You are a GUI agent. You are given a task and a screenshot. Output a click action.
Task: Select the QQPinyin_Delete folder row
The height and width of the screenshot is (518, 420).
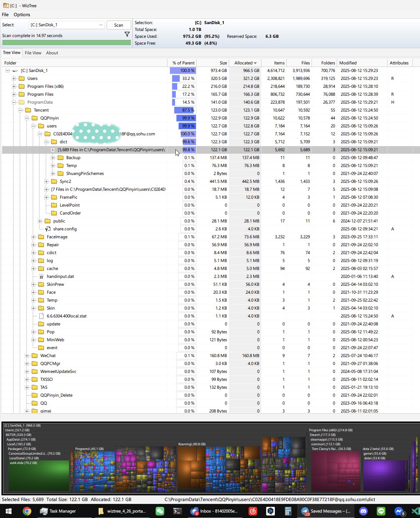[211, 395]
